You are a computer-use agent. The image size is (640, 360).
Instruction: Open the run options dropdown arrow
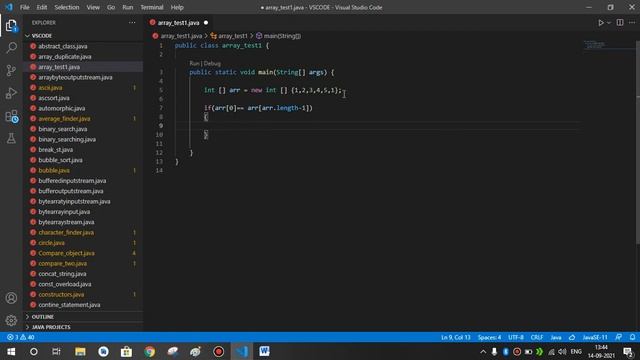[609, 23]
